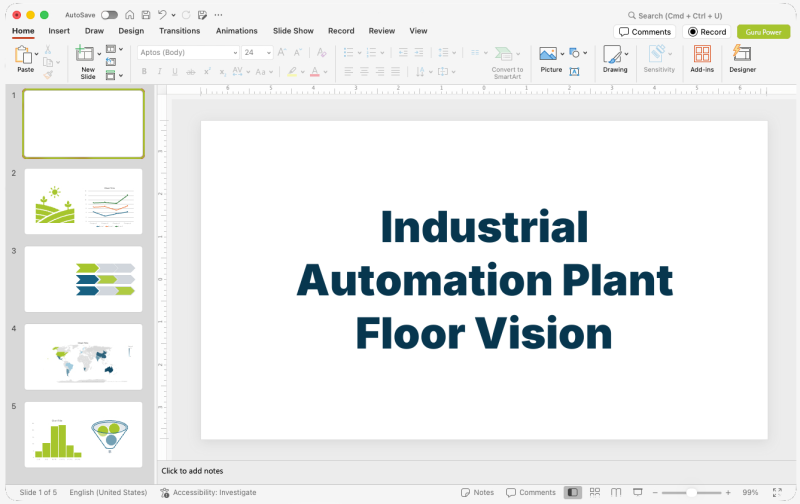The image size is (800, 504).
Task: Select slide 4 thumbnail with world map
Action: (84, 357)
